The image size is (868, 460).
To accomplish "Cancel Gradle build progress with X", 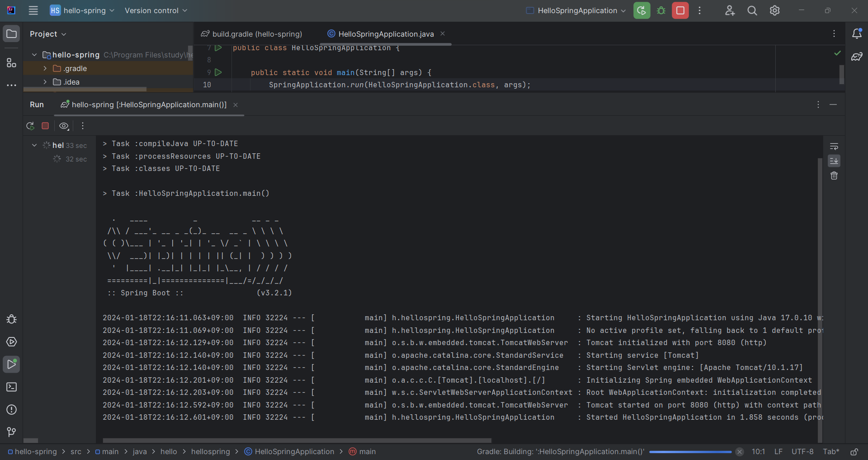I will [x=740, y=452].
